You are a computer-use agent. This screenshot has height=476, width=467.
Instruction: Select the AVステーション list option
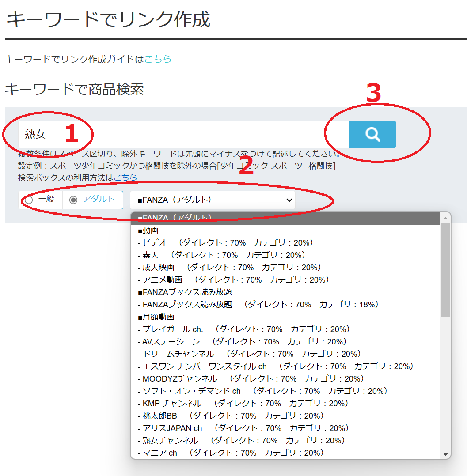[244, 341]
